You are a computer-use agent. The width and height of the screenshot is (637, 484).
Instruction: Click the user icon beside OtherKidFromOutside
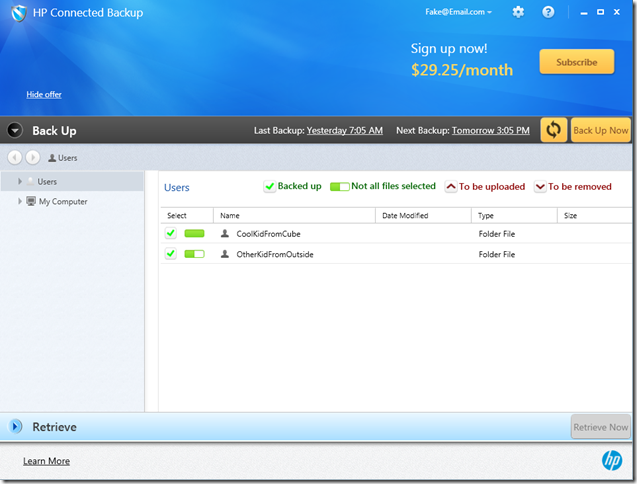(x=225, y=254)
